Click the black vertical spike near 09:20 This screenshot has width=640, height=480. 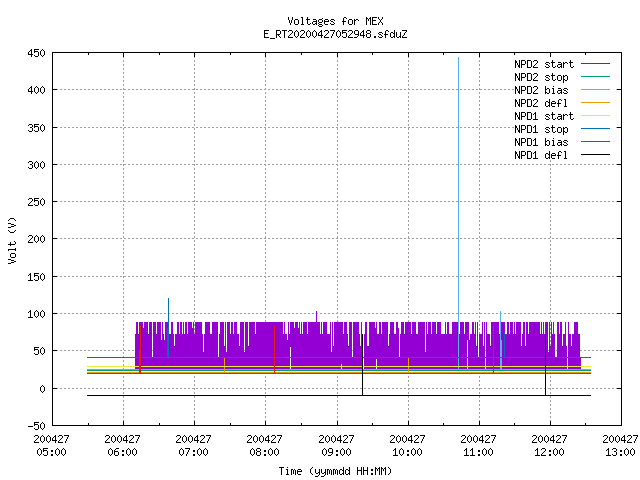362,367
